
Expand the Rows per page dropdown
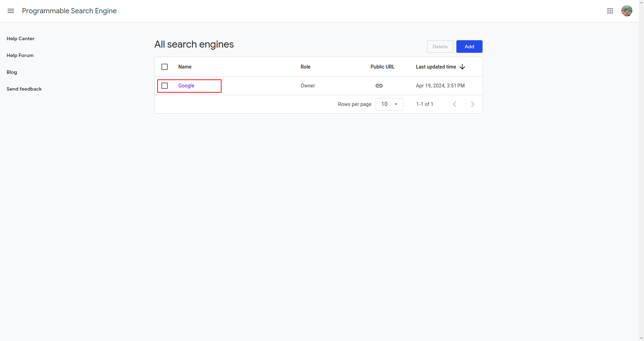(389, 104)
